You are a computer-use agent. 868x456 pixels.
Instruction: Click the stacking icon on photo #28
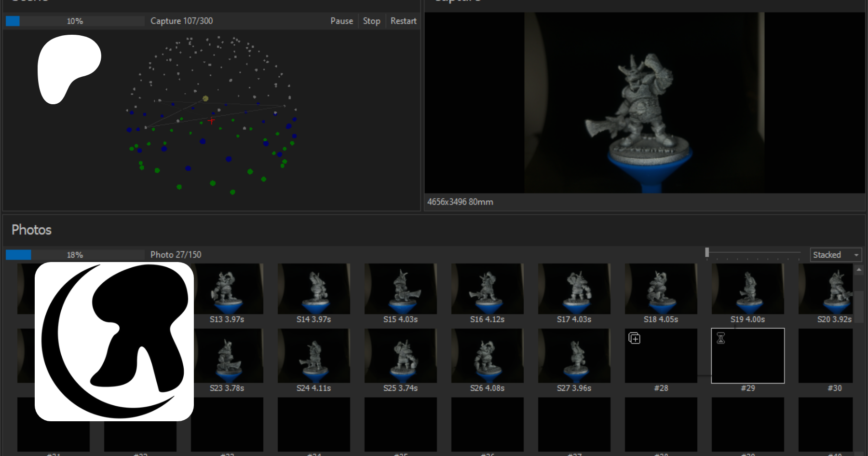[634, 338]
